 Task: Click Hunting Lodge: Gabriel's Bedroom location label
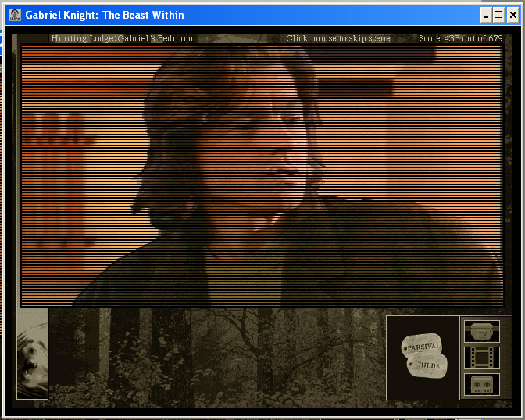click(x=122, y=38)
